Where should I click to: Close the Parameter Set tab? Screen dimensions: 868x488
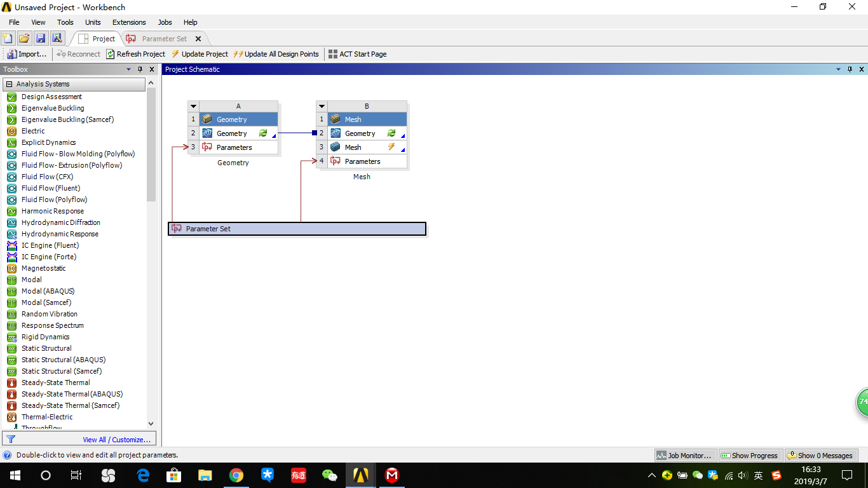[x=198, y=39]
